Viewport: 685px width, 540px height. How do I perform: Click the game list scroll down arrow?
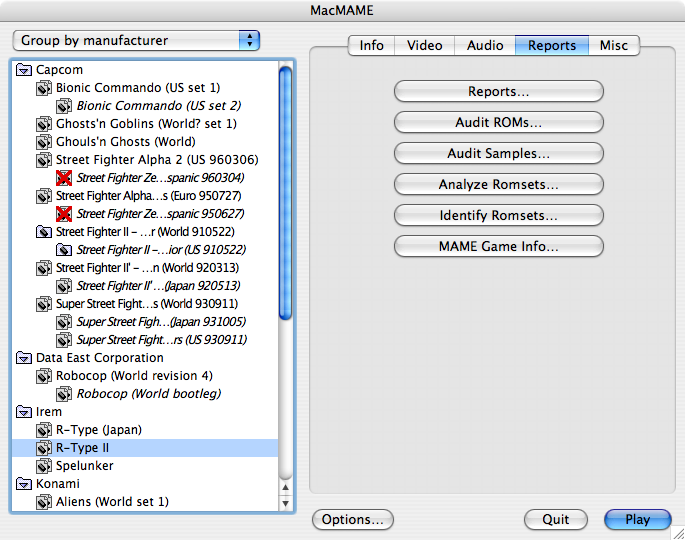(285, 503)
